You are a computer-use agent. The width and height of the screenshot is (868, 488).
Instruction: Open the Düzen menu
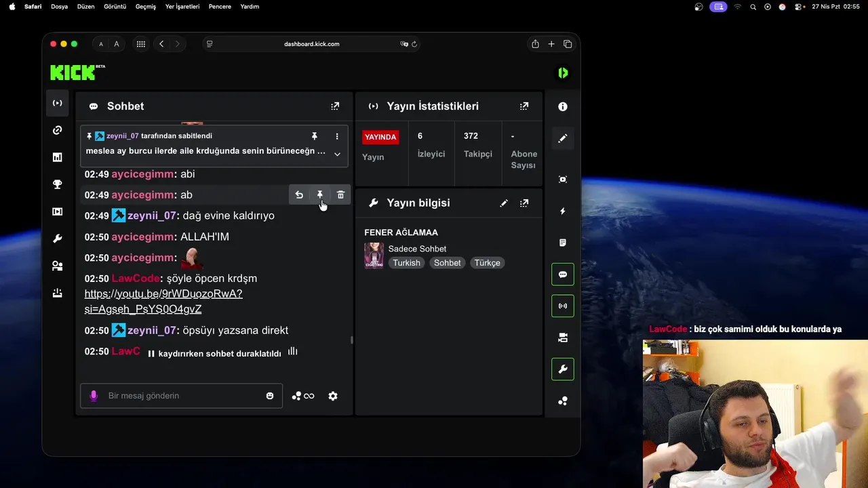pyautogui.click(x=86, y=7)
